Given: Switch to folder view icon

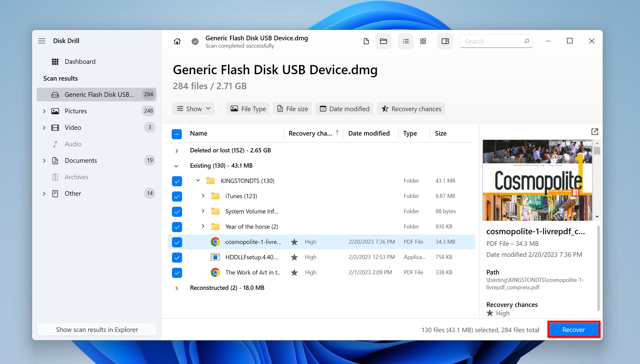Looking at the screenshot, I should [x=383, y=41].
